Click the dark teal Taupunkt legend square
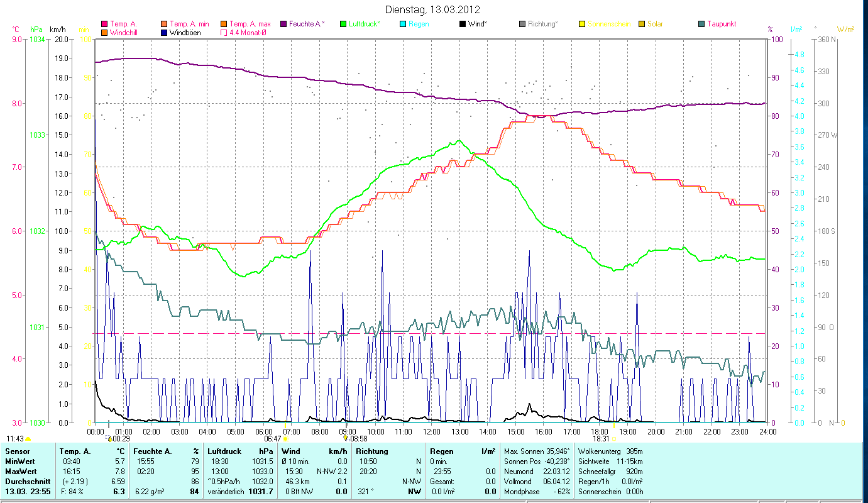 [x=701, y=25]
